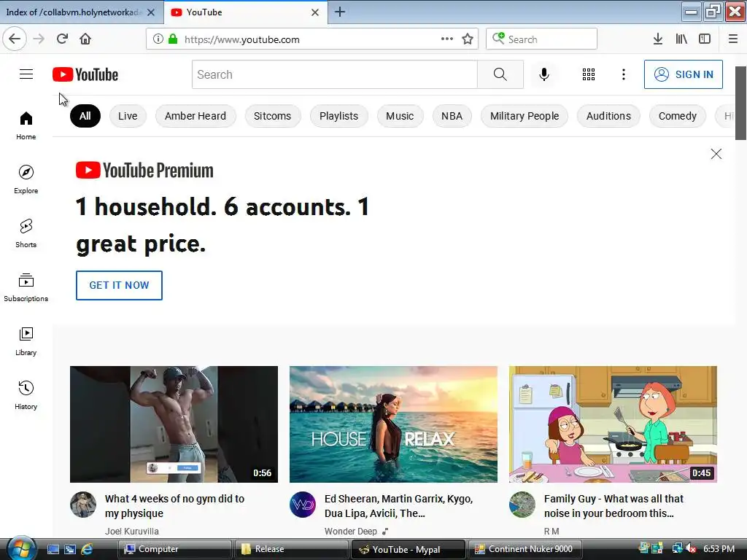Click browser forward arrow button

(39, 39)
